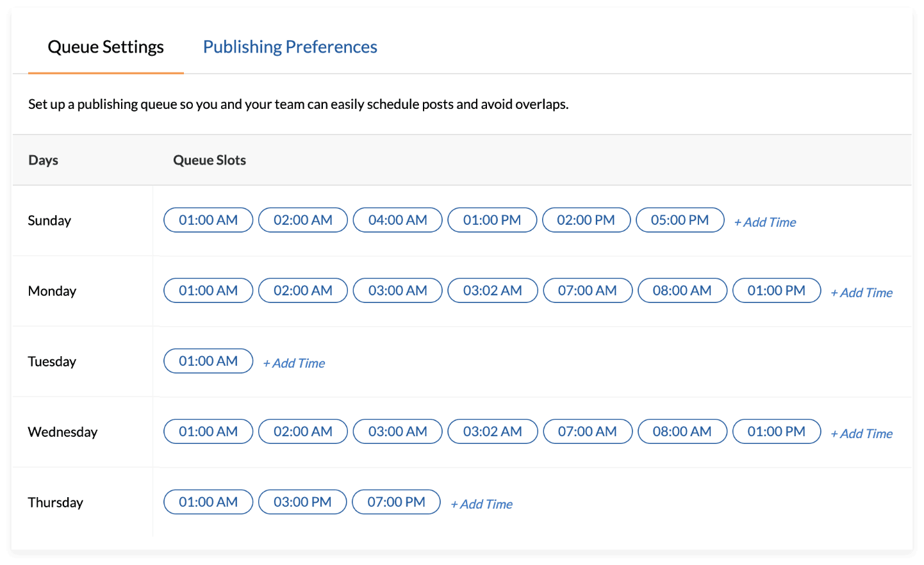Click Add Time for Thursday
This screenshot has height=565, width=924.
[x=482, y=504]
